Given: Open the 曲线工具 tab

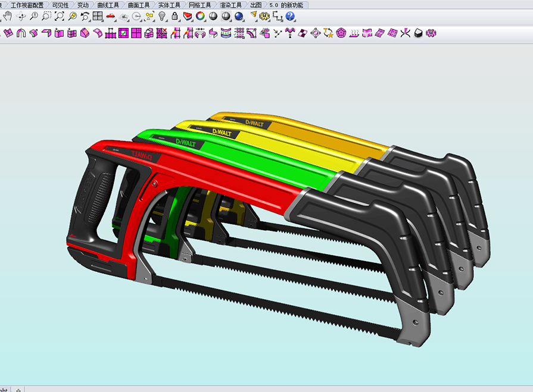Looking at the screenshot, I should 108,5.
